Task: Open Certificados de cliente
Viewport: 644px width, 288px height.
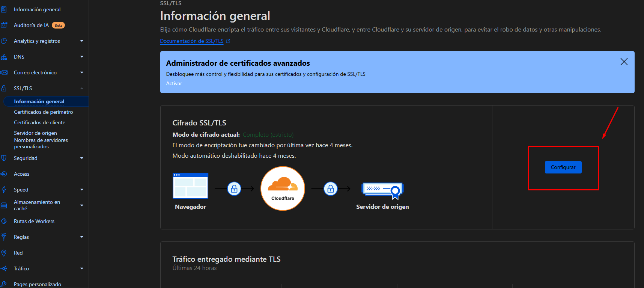Action: (x=40, y=122)
